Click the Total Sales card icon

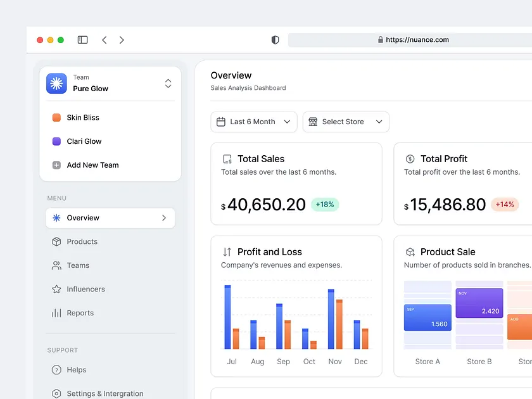coord(227,159)
